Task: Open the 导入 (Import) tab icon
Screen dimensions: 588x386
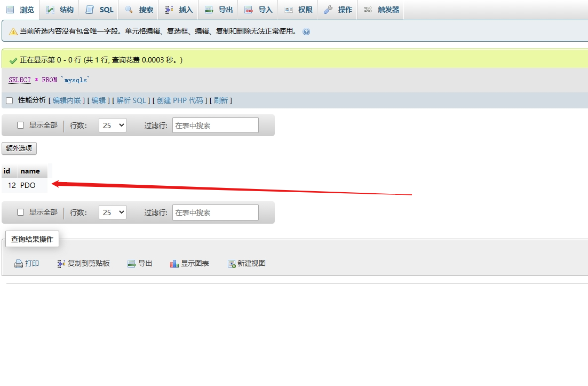Action: click(248, 9)
